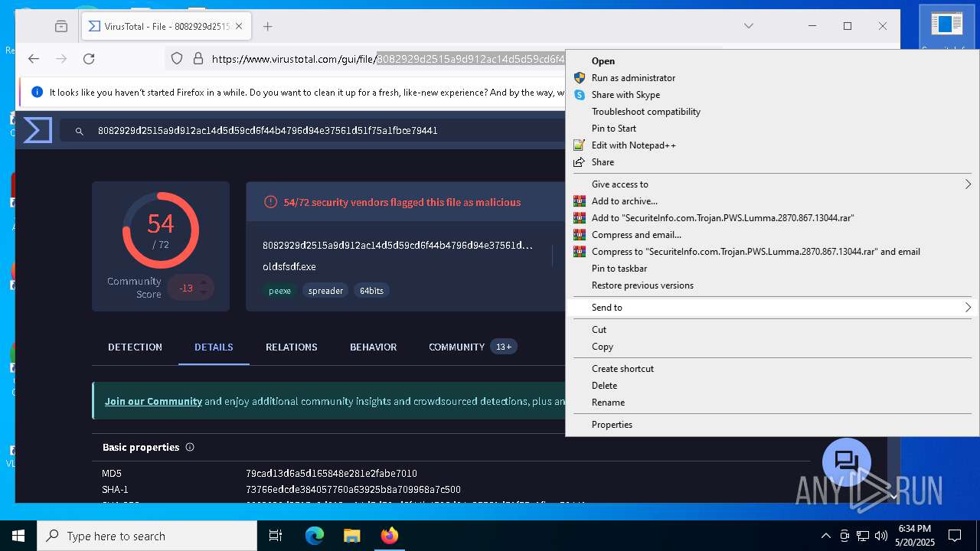Open Task View on the taskbar
The image size is (980, 551).
point(276,536)
